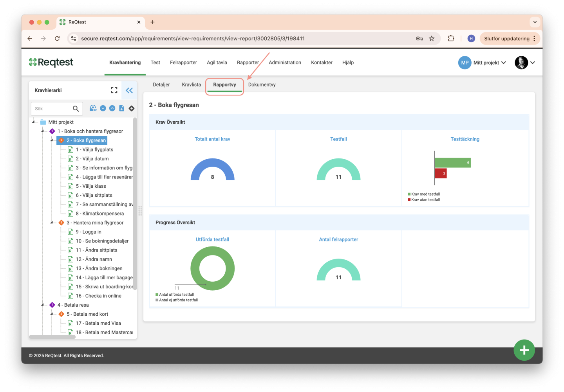Expand all tree nodes with down-chevron circle
The height and width of the screenshot is (392, 564).
click(103, 108)
